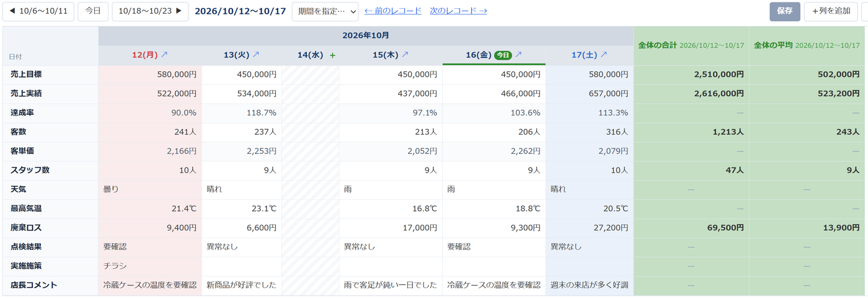Edit 天気 cell 曇り

click(150, 189)
